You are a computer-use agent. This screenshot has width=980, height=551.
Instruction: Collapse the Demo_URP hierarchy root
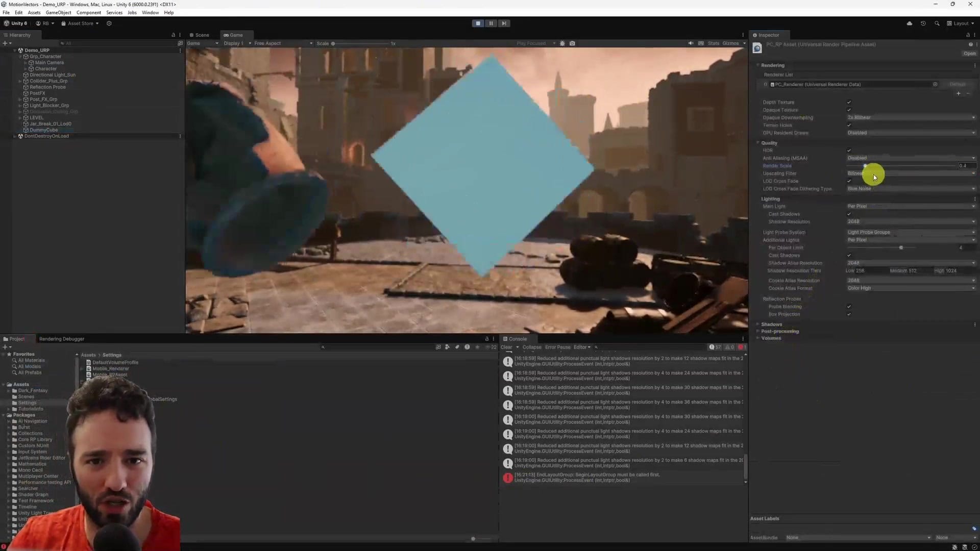click(14, 50)
